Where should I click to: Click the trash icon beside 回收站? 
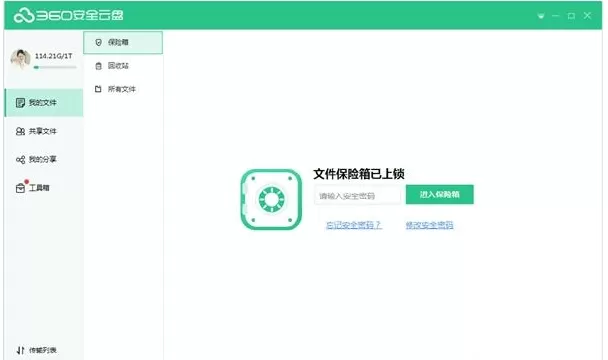98,66
